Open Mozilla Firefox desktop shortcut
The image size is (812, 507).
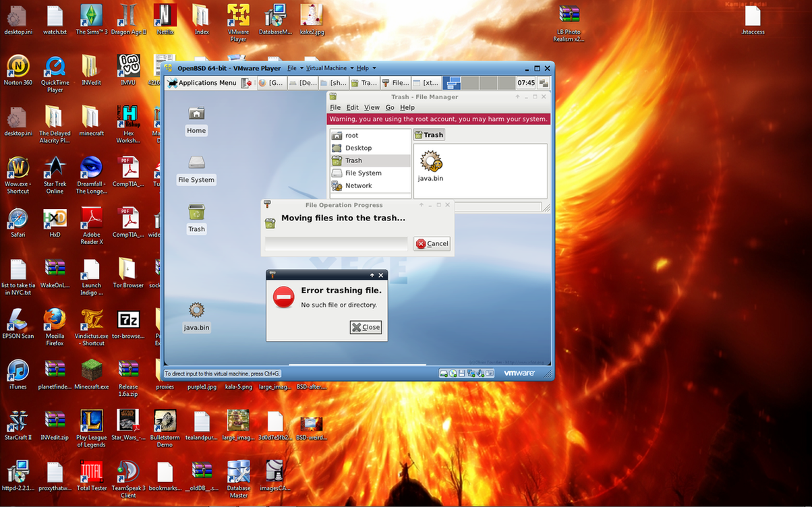[x=55, y=328]
